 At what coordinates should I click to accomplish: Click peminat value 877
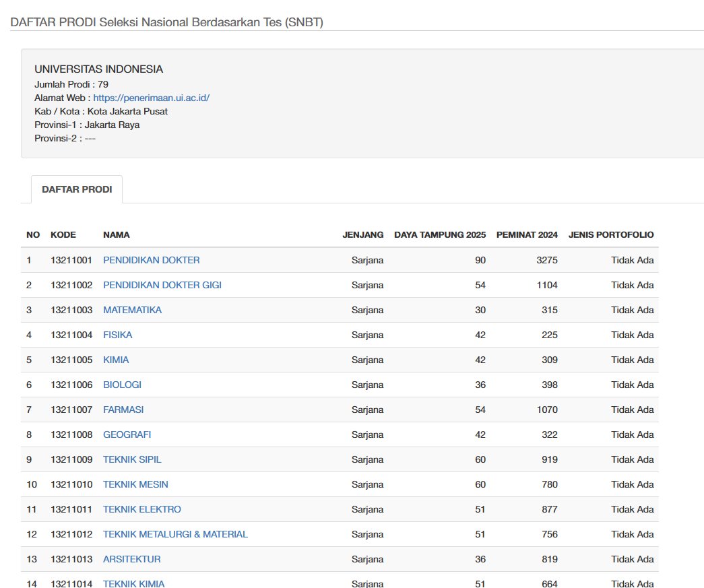pos(550,509)
